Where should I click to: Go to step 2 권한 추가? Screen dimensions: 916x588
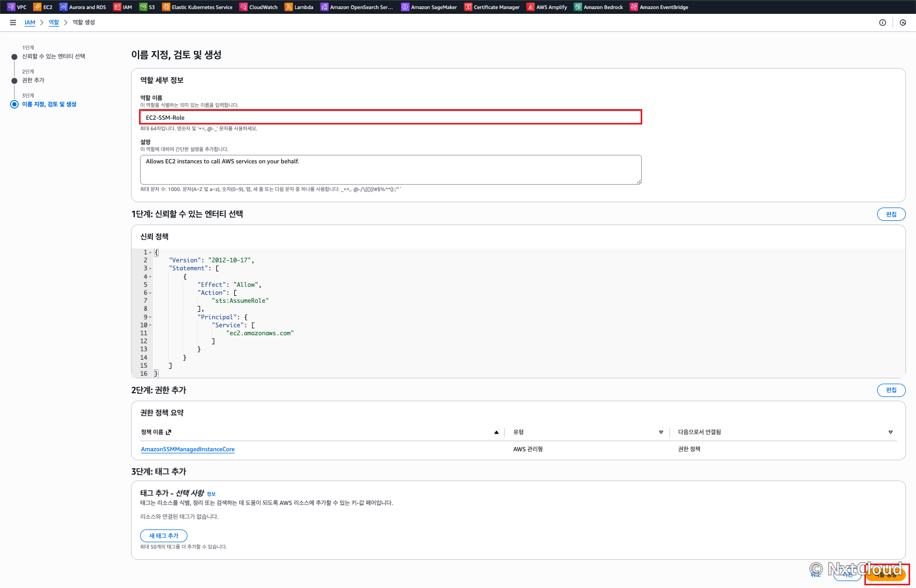[33, 80]
